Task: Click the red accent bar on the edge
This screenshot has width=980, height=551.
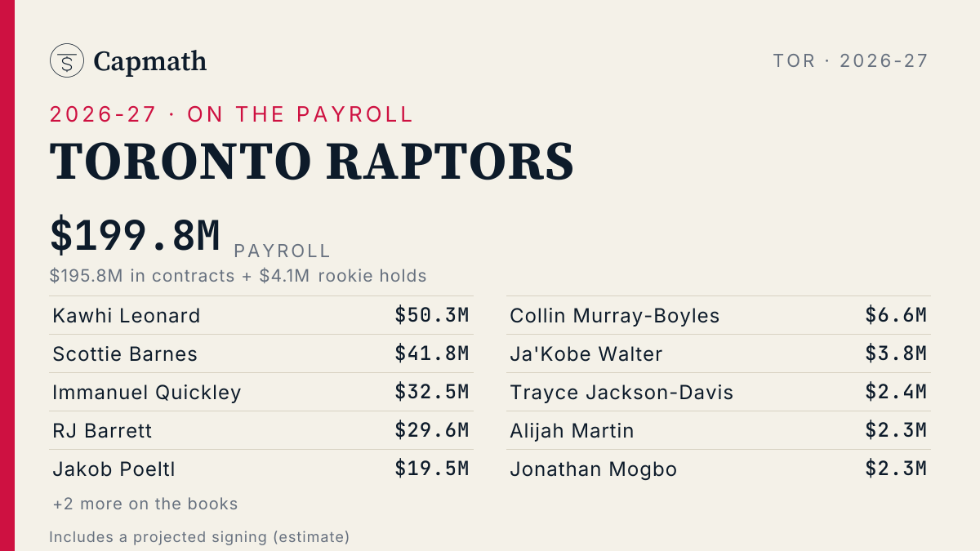Action: (x=7, y=275)
